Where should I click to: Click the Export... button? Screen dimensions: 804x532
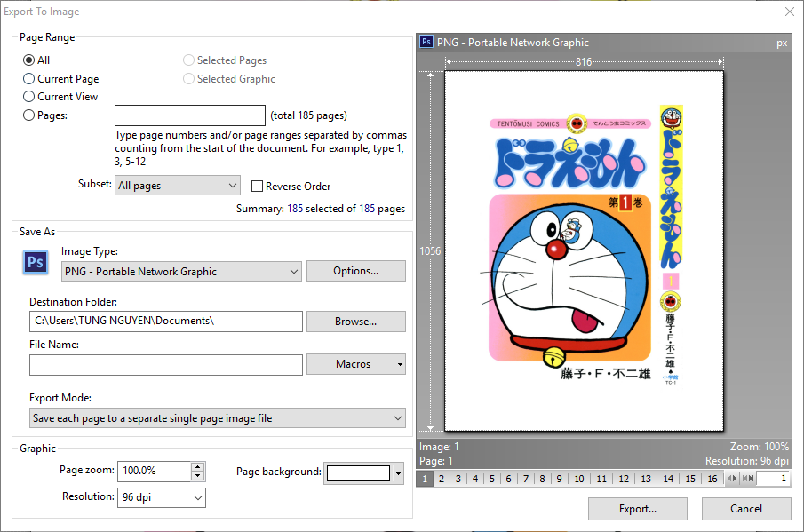637,508
